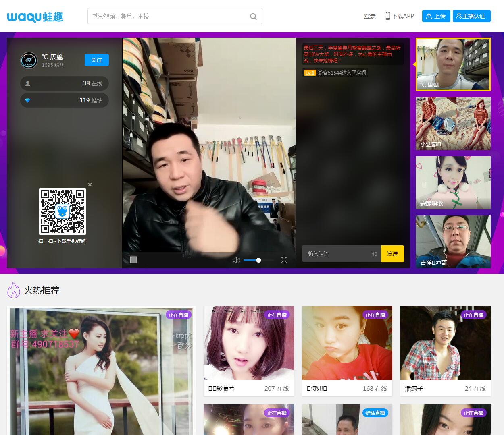
Task: Close the QR code popup
Action: click(90, 184)
